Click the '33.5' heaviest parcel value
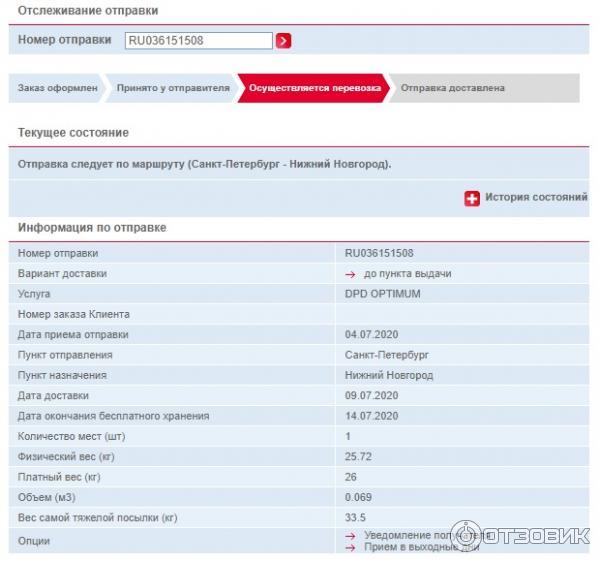Image resolution: width=600 pixels, height=562 pixels. tap(355, 518)
